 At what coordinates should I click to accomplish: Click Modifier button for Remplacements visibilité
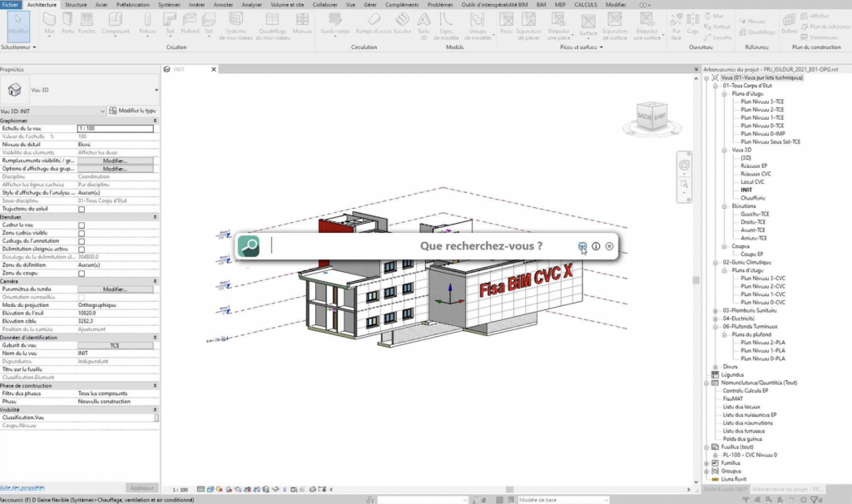[x=115, y=161]
